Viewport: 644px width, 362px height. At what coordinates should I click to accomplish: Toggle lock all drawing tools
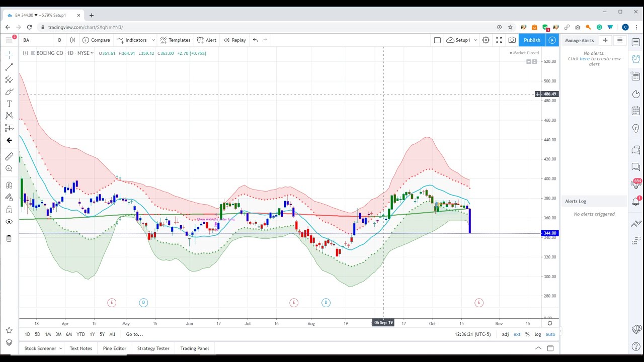coord(9,210)
